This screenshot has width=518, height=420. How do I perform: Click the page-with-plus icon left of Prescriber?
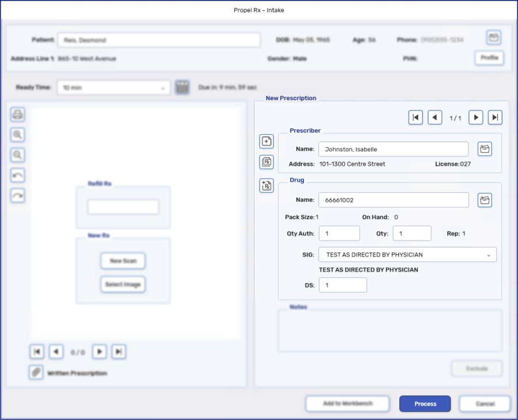266,141
